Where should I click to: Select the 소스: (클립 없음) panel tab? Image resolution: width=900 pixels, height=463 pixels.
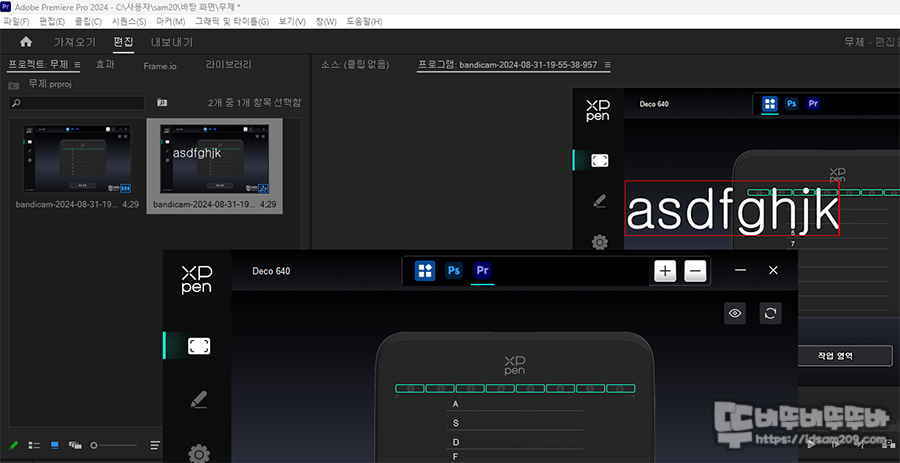355,65
